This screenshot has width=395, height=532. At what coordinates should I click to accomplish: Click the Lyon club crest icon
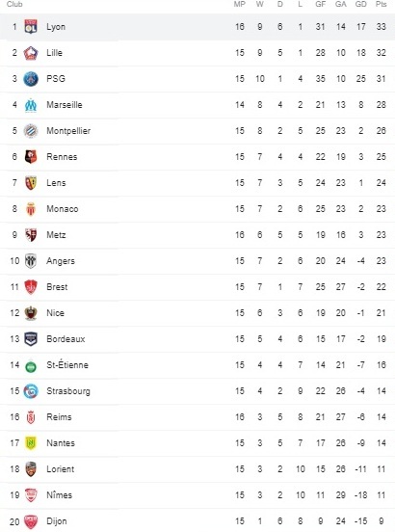[x=31, y=27]
